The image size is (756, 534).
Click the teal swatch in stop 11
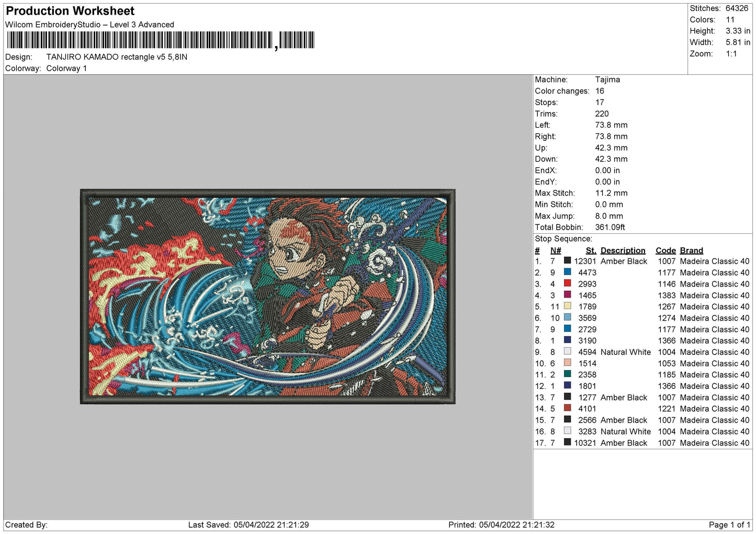[x=567, y=374]
